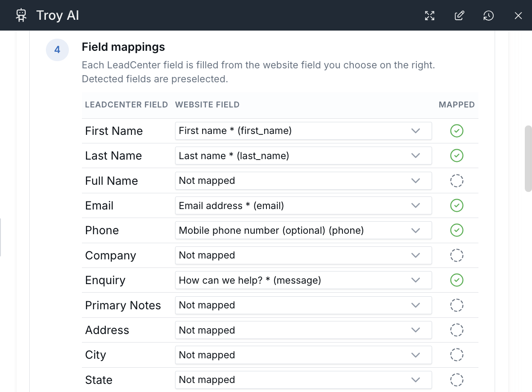Start a new chat with the edit icon
This screenshot has height=392, width=532.
(460, 16)
